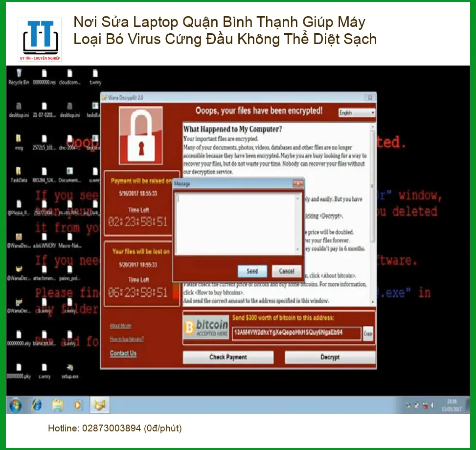This screenshot has width=476, height=450.
Task: Select the attachmen... file icon
Action: pos(45,273)
